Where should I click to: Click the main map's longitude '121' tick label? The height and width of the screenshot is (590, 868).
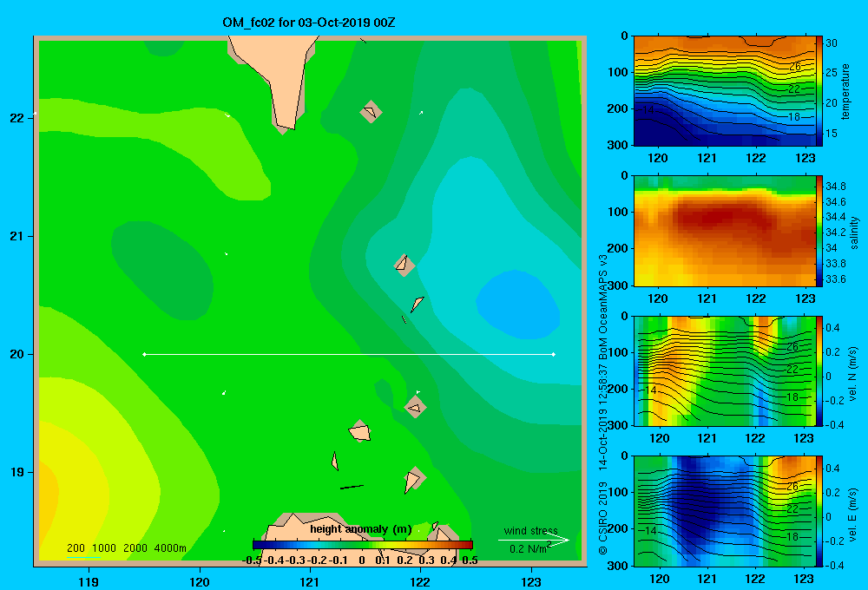(x=310, y=581)
